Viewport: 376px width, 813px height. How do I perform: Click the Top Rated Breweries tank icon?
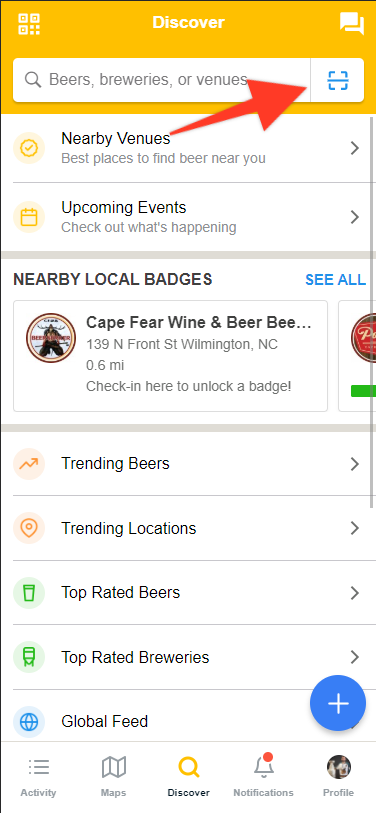pyautogui.click(x=29, y=657)
